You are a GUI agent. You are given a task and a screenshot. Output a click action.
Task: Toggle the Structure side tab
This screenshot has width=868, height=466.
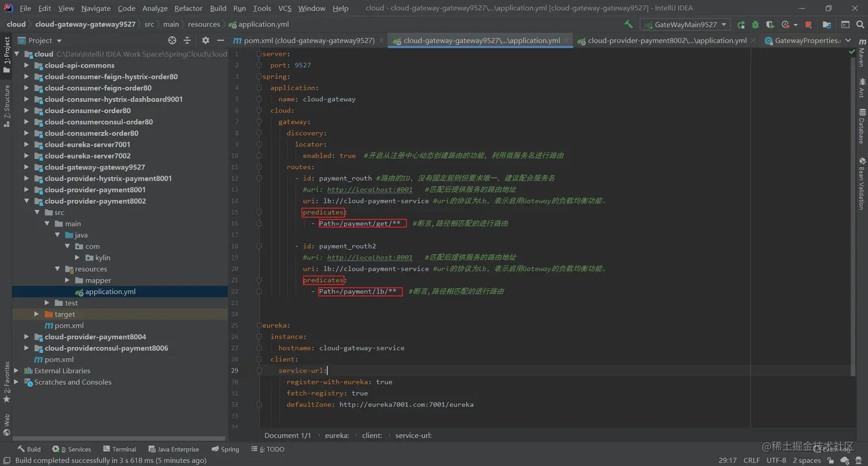[x=6, y=106]
